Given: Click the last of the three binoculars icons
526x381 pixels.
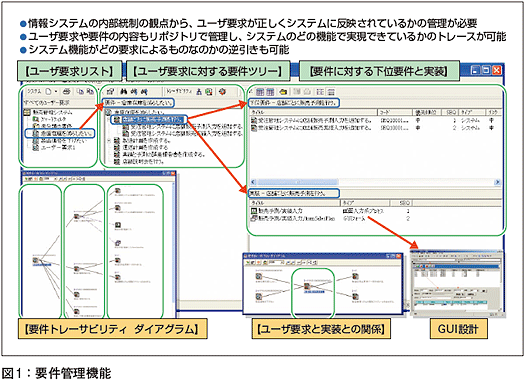Looking at the screenshot, I should (x=144, y=91).
